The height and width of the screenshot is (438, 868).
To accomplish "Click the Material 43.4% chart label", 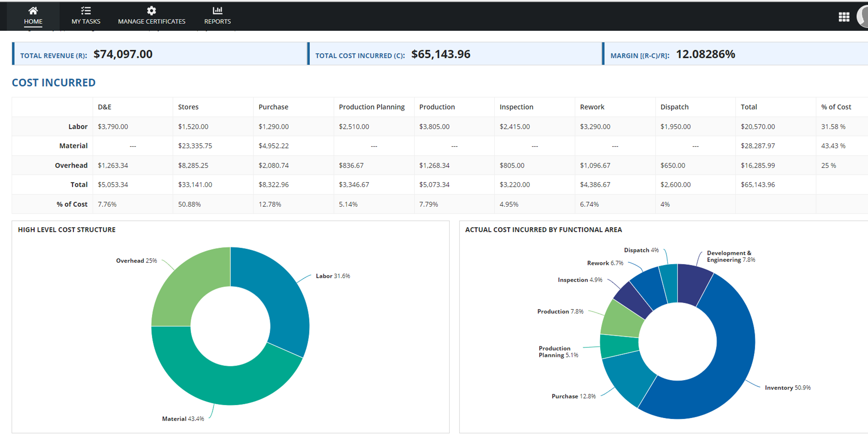I will 183,419.
